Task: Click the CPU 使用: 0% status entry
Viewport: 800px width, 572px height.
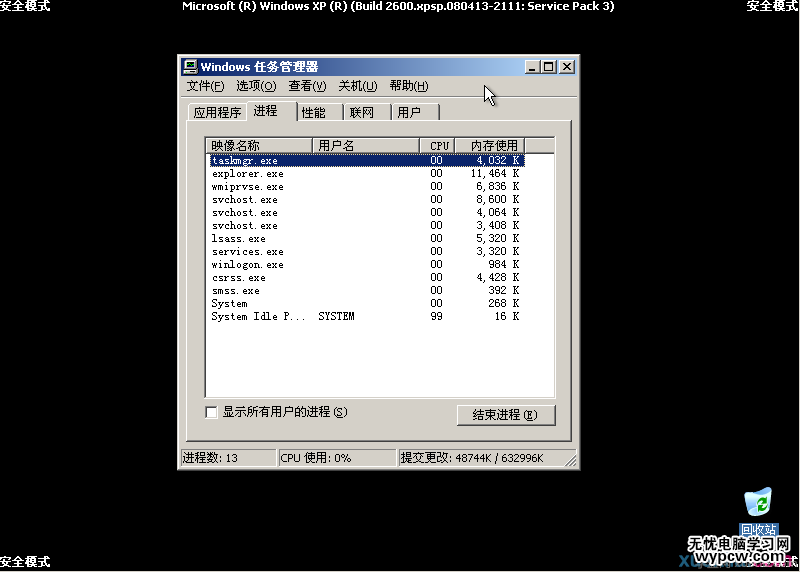Action: [x=337, y=458]
